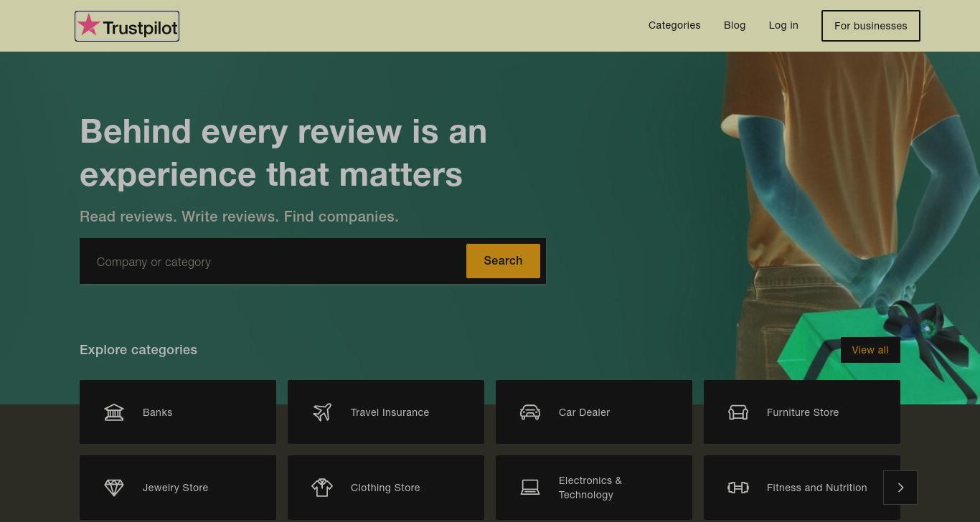980x522 pixels.
Task: Click the Explore categories heading
Action: 138,350
